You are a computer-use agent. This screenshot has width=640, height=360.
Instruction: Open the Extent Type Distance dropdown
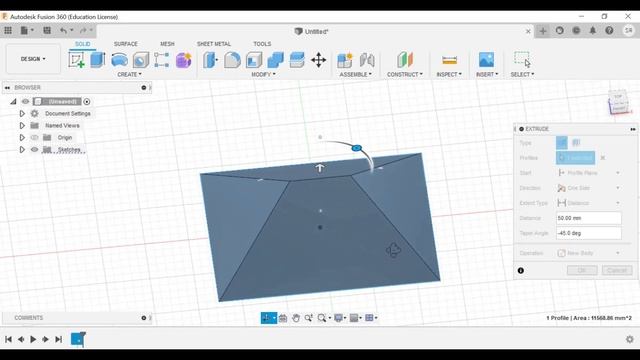tap(589, 203)
